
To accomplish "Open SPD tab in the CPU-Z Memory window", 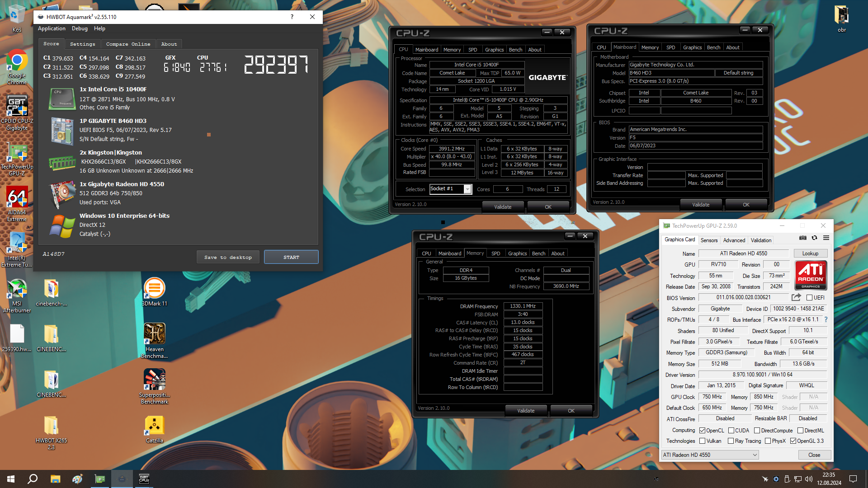I will click(495, 253).
